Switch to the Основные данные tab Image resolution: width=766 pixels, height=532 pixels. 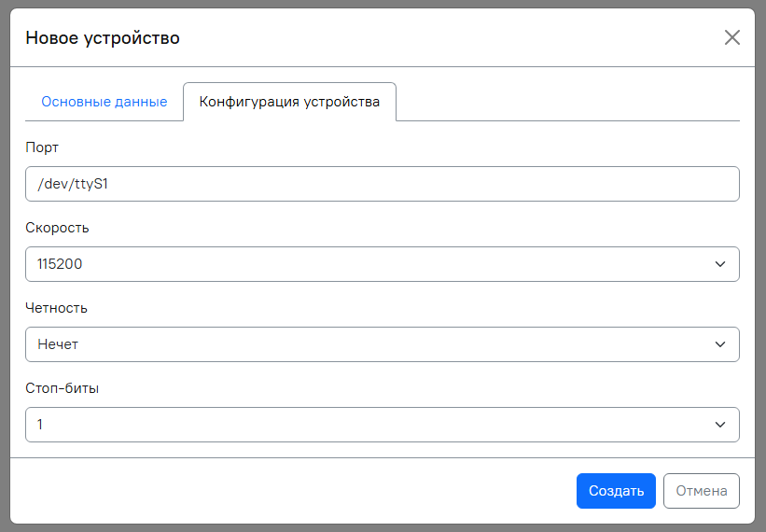point(104,102)
